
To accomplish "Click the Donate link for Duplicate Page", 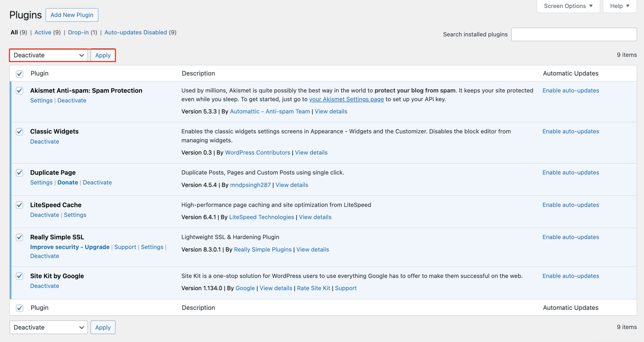I will click(x=67, y=182).
